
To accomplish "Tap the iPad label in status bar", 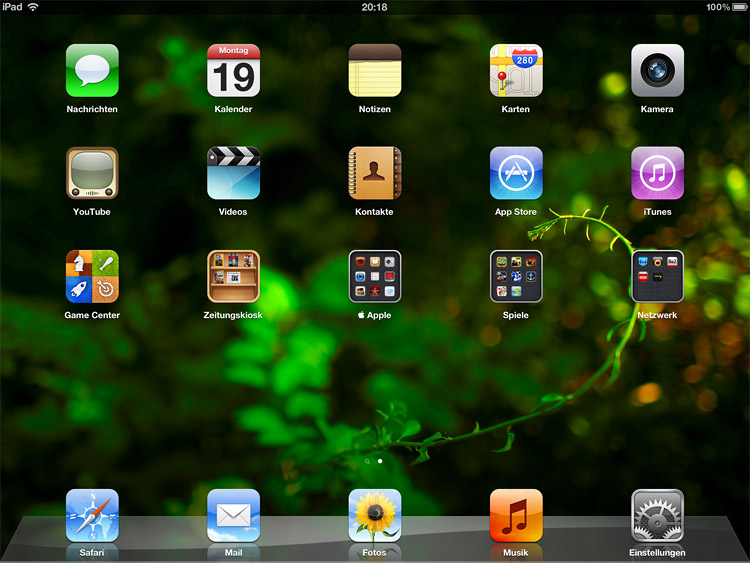I will coord(12,7).
